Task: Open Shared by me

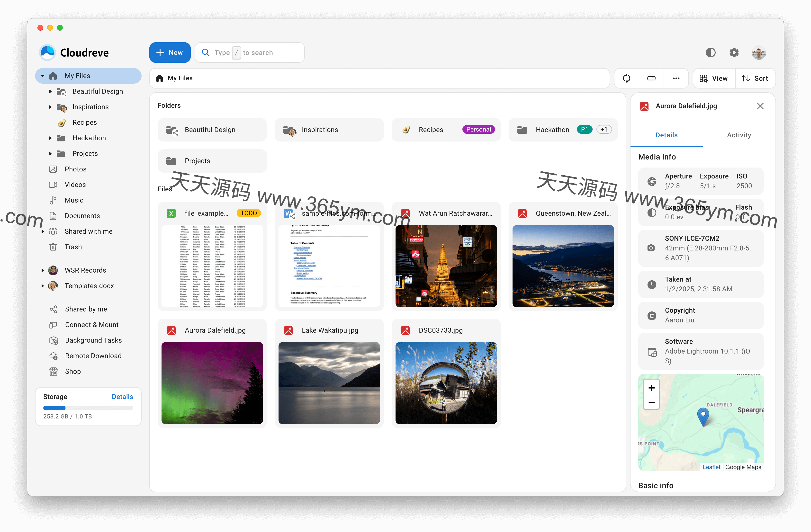Action: 86,309
